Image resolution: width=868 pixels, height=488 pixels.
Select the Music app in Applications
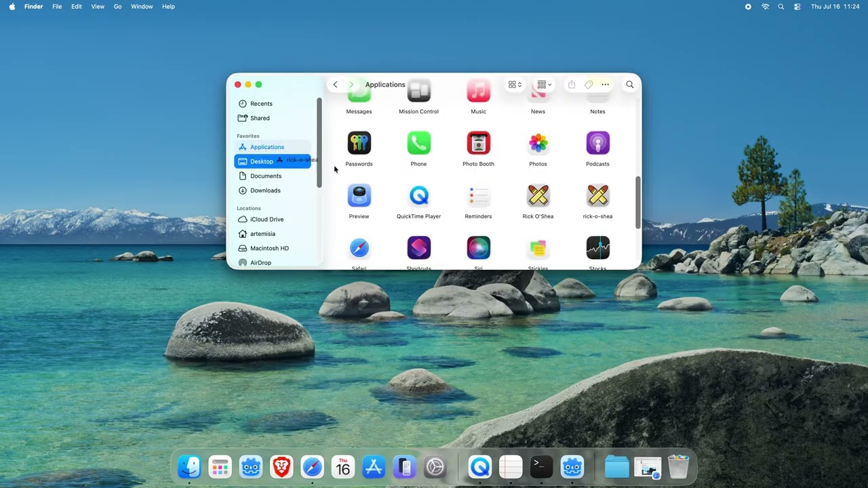coord(478,91)
